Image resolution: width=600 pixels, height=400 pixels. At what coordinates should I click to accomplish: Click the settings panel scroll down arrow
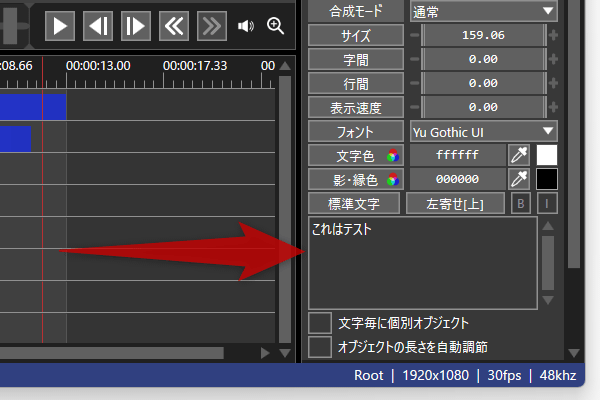click(574, 353)
